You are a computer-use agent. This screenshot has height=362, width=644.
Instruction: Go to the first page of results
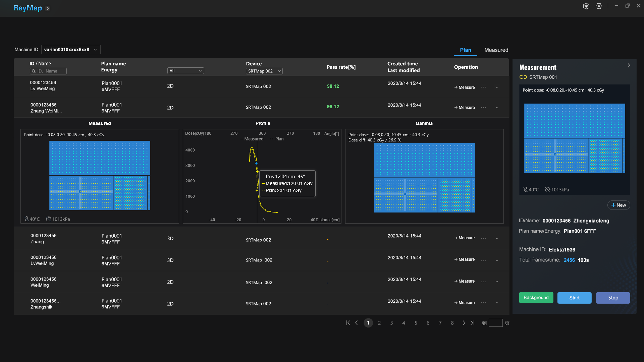(348, 323)
